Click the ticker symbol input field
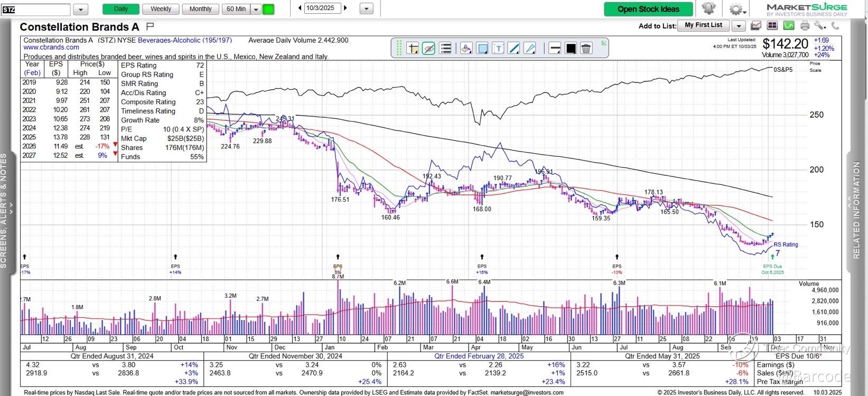This screenshot has width=868, height=396. click(36, 10)
